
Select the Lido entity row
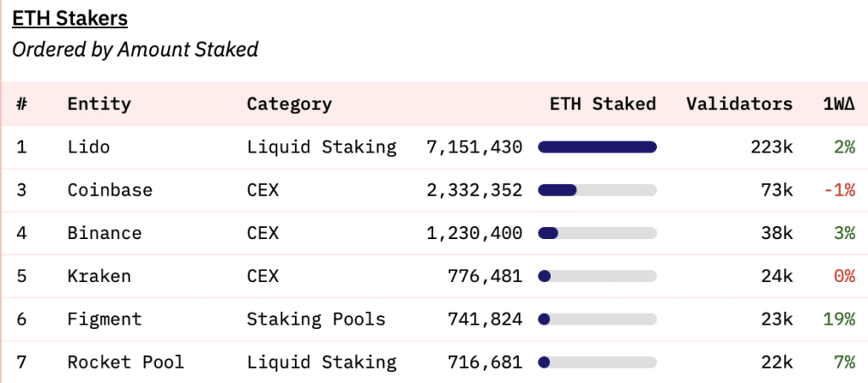(x=89, y=147)
